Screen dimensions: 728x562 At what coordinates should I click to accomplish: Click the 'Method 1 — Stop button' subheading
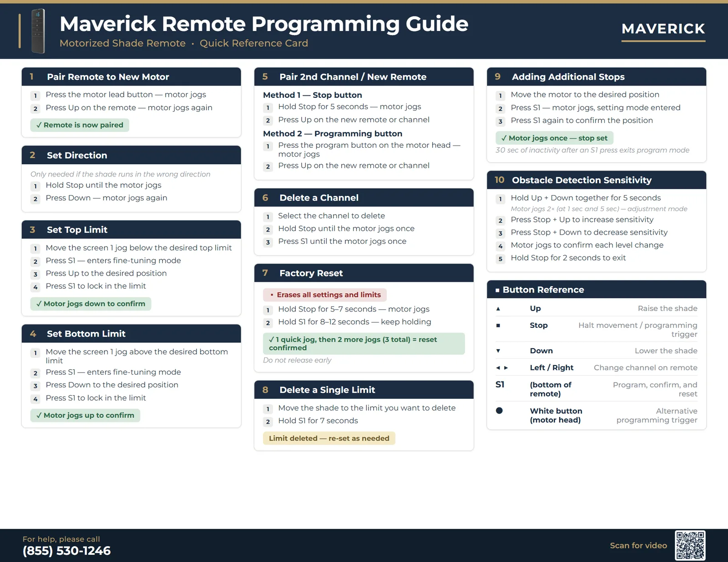[x=313, y=95]
